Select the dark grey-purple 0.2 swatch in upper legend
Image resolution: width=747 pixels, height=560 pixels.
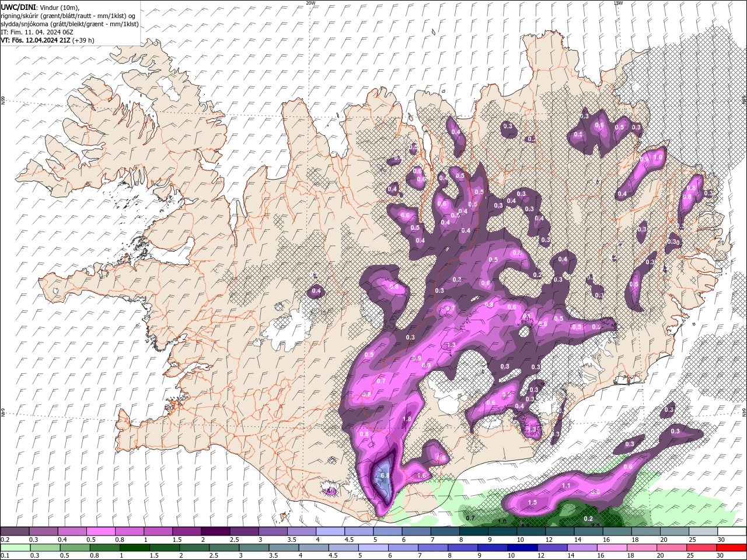pyautogui.click(x=15, y=531)
